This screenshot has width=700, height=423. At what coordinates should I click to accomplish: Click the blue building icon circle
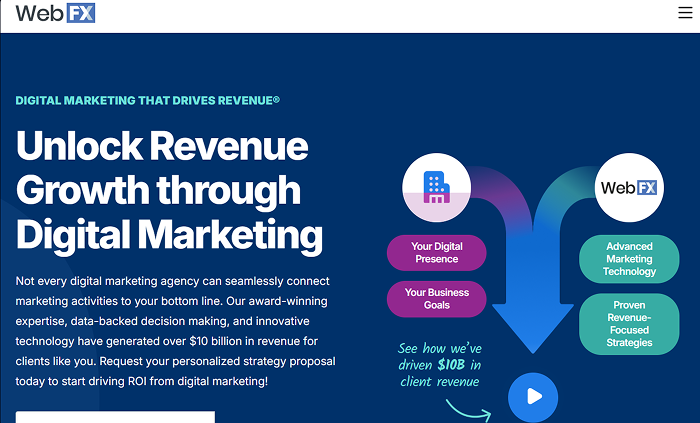(x=437, y=187)
